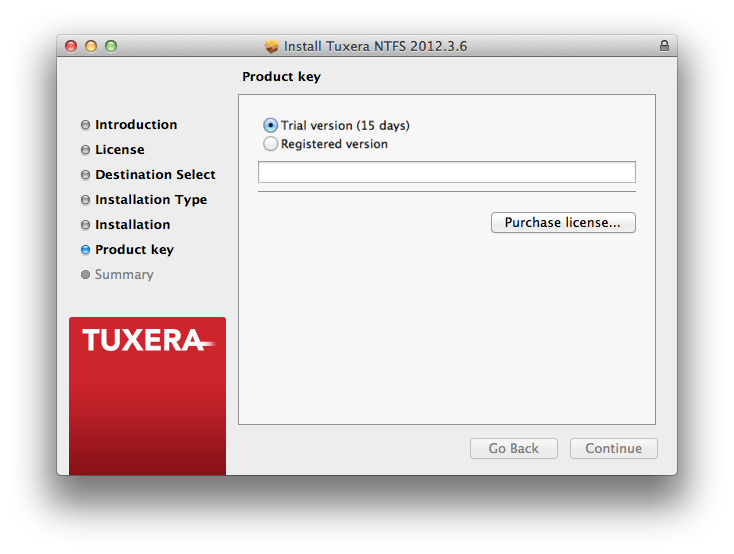Select the Trial version (15 days) option
This screenshot has height=554, width=734.
coord(270,126)
